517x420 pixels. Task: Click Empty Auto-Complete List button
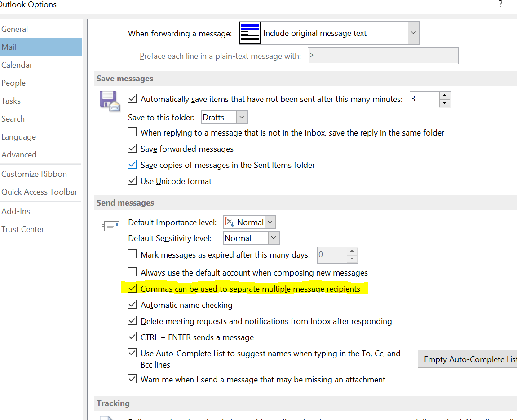tap(468, 359)
